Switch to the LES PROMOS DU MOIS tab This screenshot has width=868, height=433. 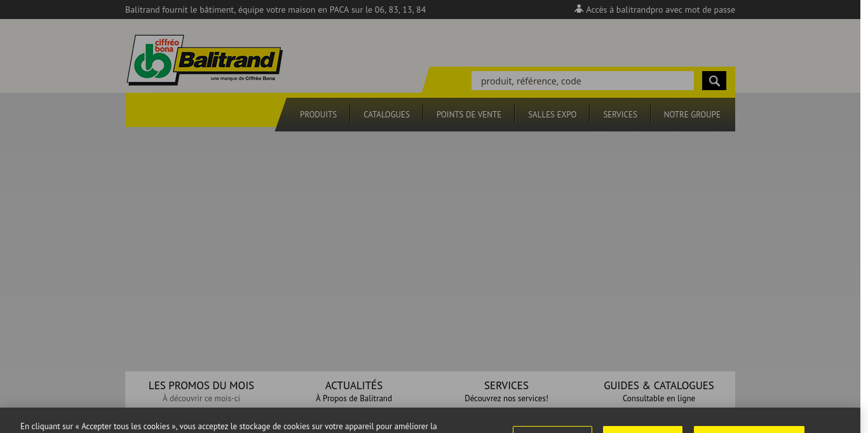tap(201, 390)
